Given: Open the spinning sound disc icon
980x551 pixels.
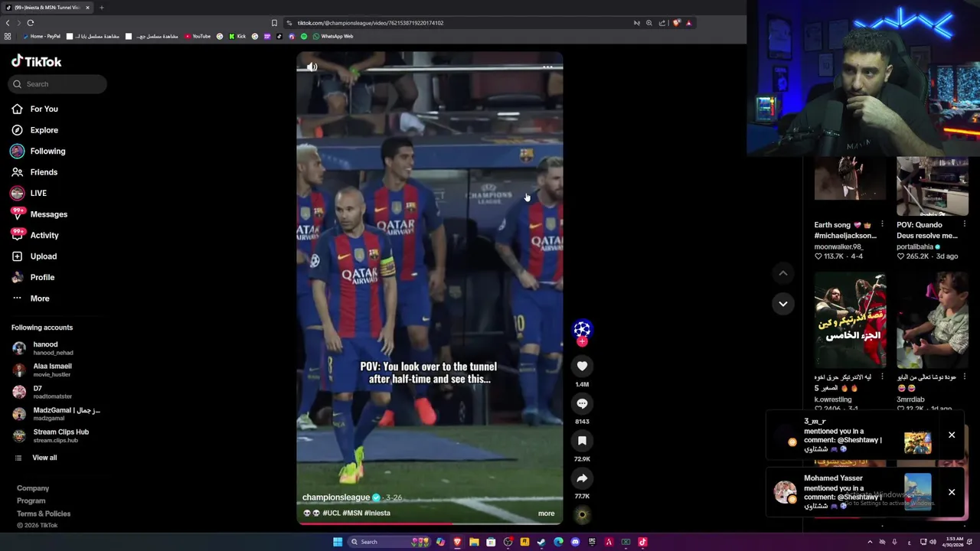Looking at the screenshot, I should pos(582,515).
